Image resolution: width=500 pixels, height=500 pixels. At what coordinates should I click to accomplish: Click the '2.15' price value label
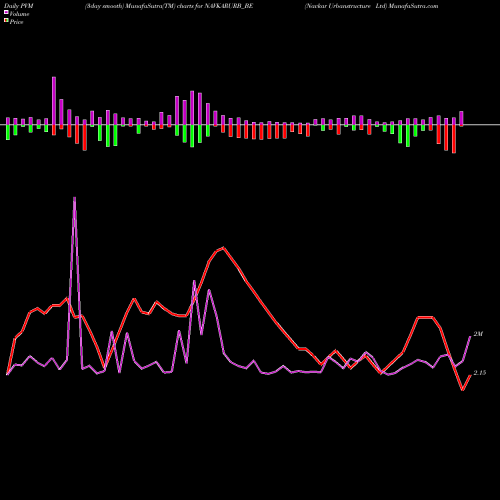point(480,373)
